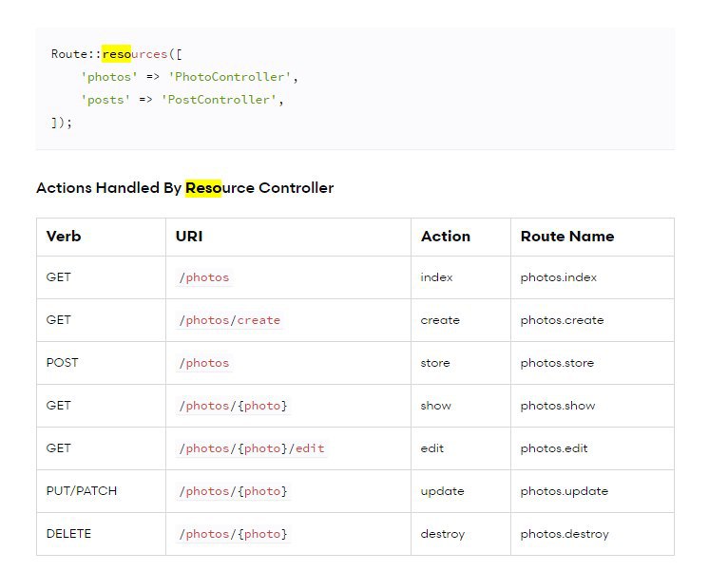Click the 'photos.edit' route name
Image resolution: width=728 pixels, height=571 pixels.
[x=554, y=448]
